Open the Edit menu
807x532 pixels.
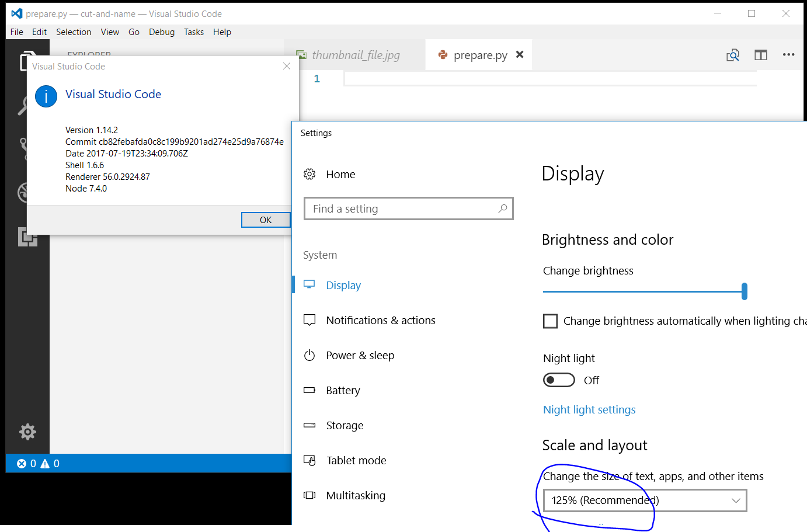[x=40, y=32]
